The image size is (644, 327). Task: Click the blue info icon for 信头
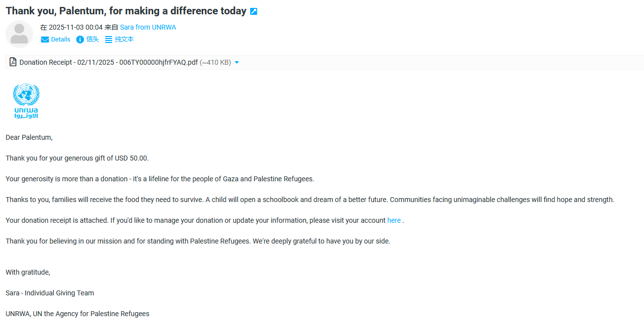[80, 40]
